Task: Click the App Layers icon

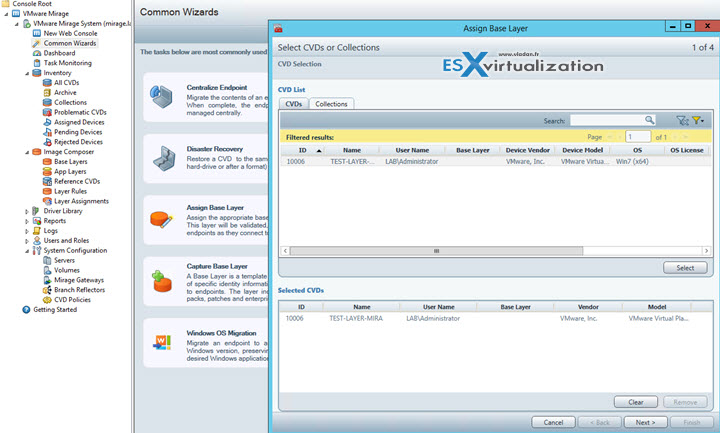Action: click(47, 171)
